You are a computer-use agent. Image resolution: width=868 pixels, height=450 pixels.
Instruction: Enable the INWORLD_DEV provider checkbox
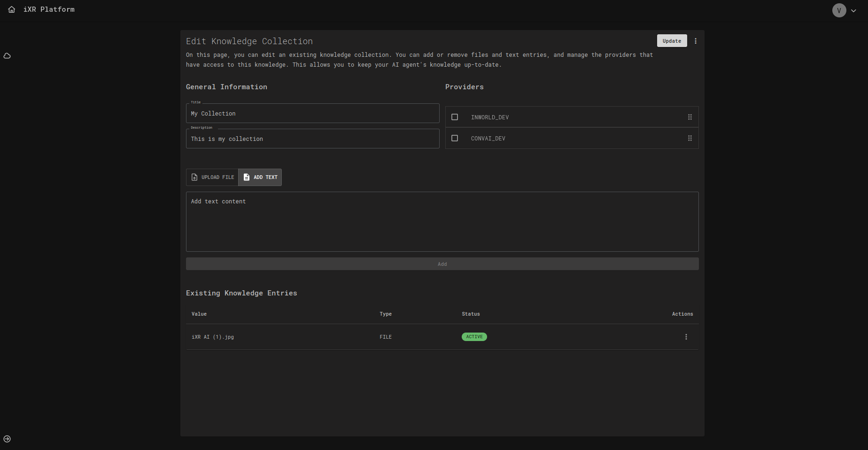(x=455, y=117)
